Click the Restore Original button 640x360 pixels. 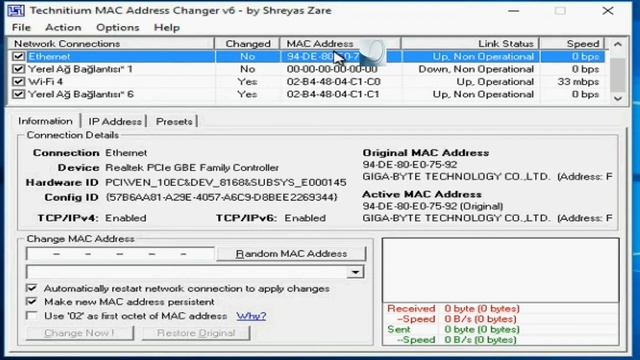tap(196, 333)
